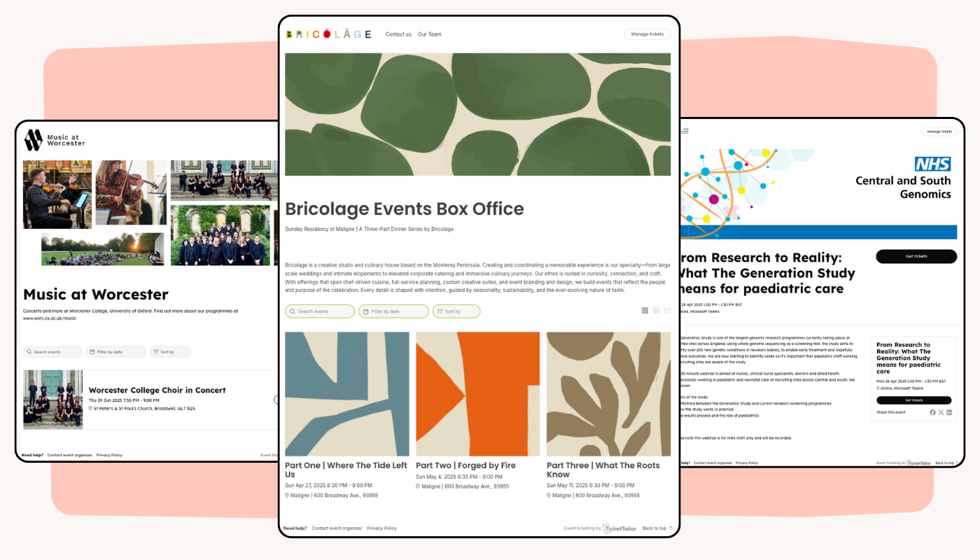Click Get tickets on NHS Genomics page

point(916,255)
